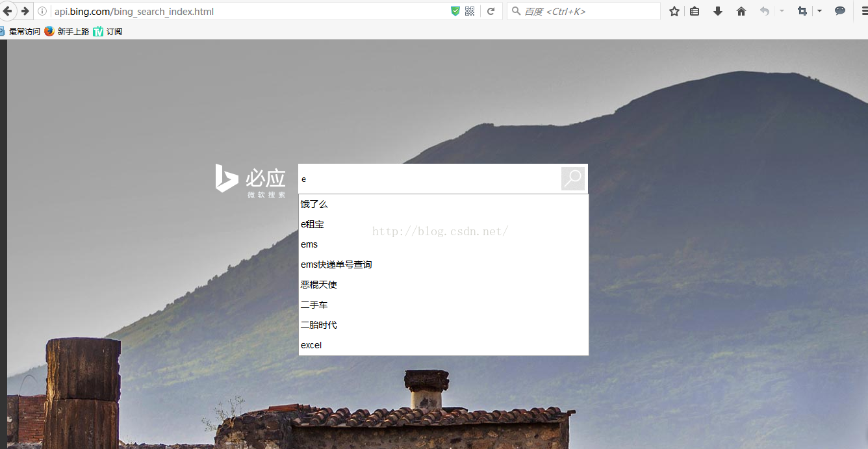Open the 订阅 bookmark
The image size is (868, 449).
(108, 31)
